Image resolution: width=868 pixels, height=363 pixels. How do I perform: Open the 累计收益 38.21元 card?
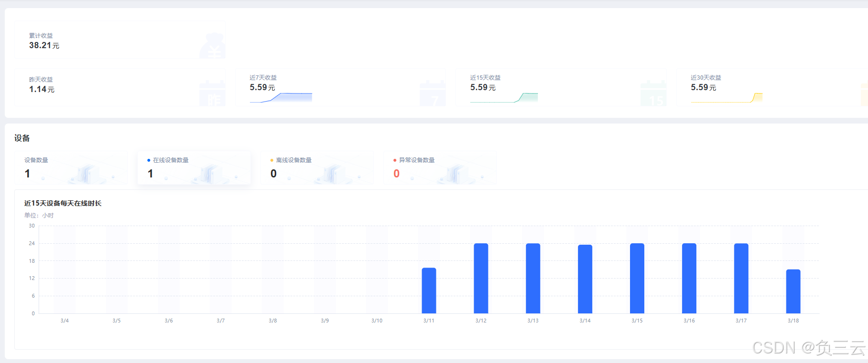[x=120, y=40]
